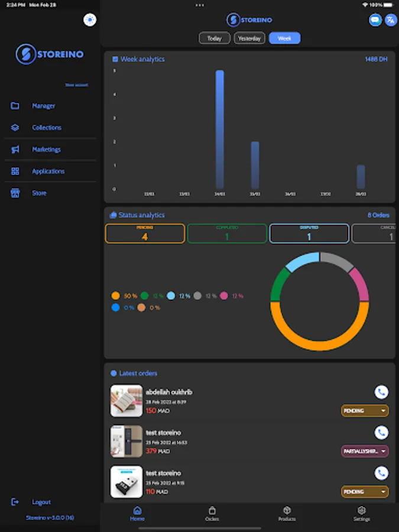The height and width of the screenshot is (532, 399).
Task: Click customer name abdellah oukhrib
Action: click(x=169, y=392)
